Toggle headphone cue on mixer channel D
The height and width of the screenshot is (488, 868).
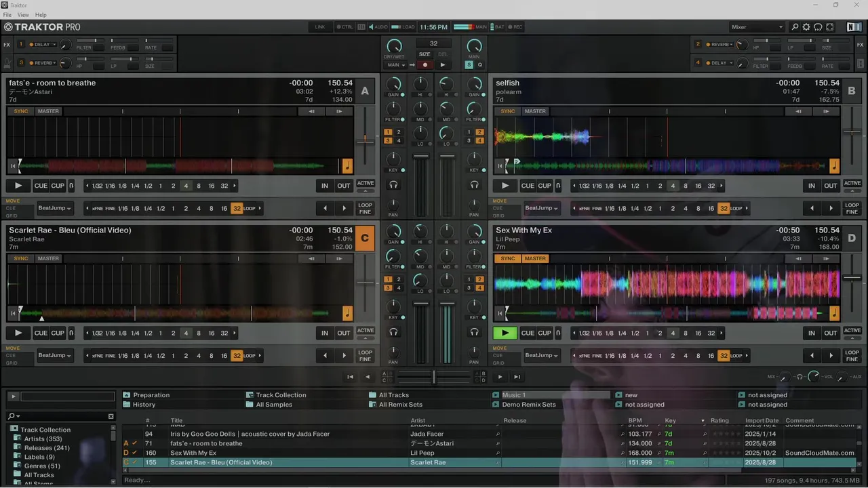tap(475, 332)
